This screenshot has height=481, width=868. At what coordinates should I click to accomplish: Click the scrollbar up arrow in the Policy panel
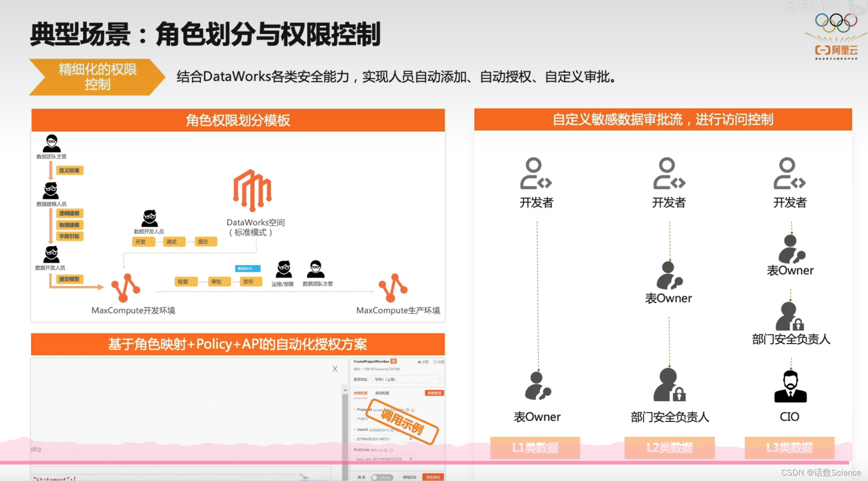[x=345, y=390]
